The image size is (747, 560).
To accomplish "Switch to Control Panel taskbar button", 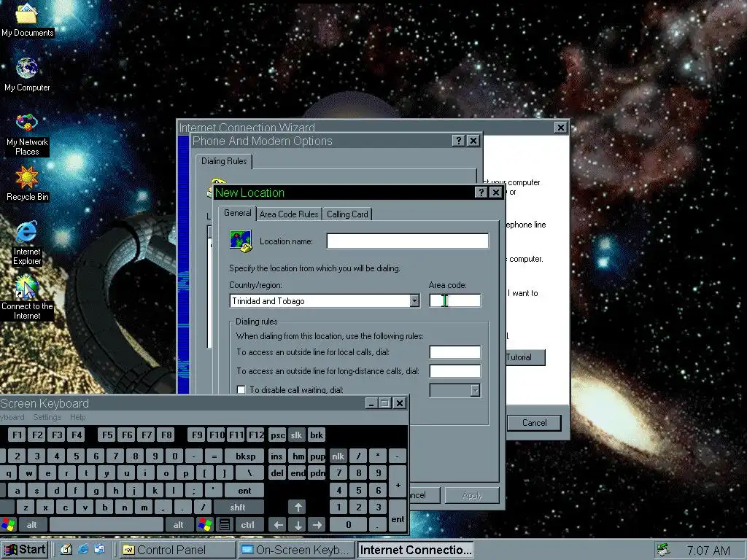I will pyautogui.click(x=177, y=550).
